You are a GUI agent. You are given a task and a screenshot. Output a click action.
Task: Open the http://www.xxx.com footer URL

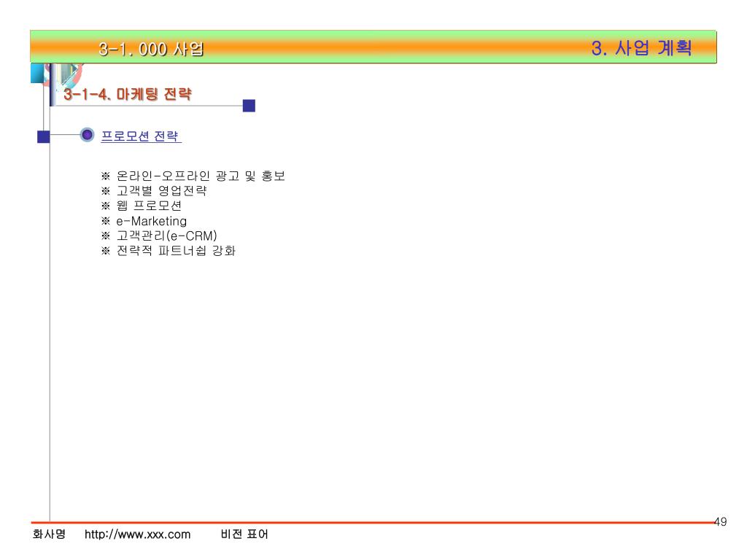pyautogui.click(x=138, y=534)
